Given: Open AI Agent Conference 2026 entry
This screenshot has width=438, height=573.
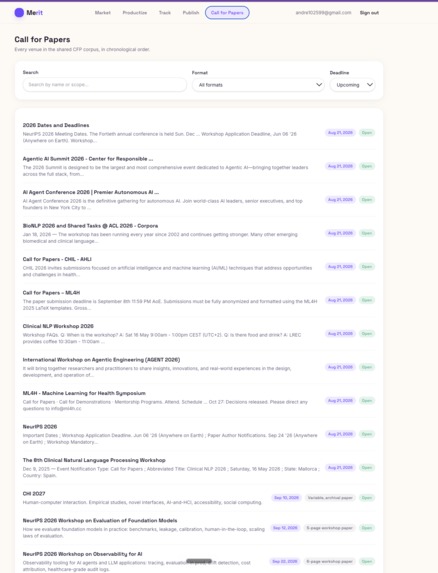Looking at the screenshot, I should pos(91,192).
